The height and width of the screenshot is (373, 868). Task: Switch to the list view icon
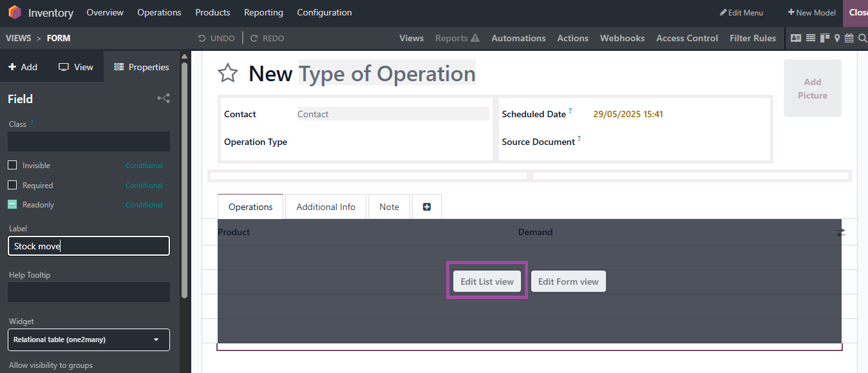point(811,38)
